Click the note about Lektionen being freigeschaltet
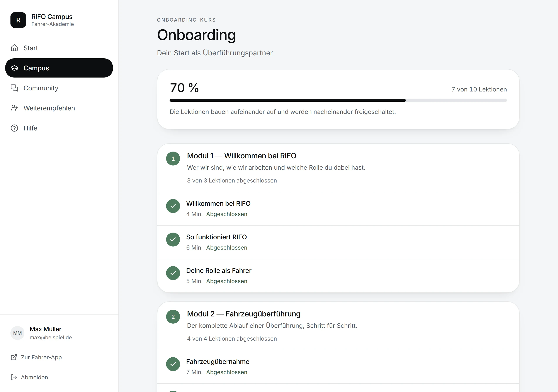 pos(283,112)
